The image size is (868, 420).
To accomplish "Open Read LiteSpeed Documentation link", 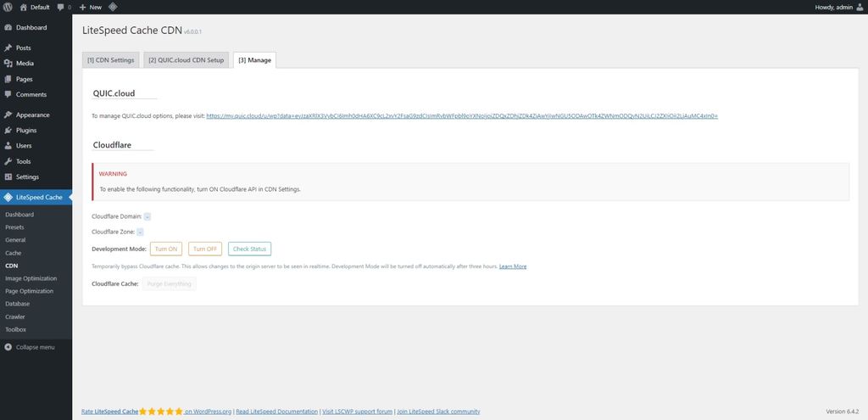I will click(x=277, y=412).
